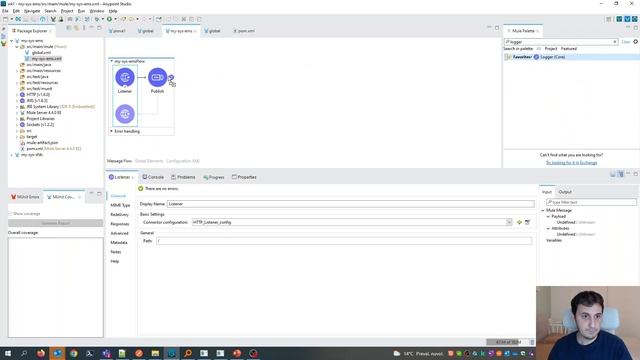Image resolution: width=640 pixels, height=360 pixels.
Task: Click the Collapse All icon in Package Explorer
Action: point(69,28)
